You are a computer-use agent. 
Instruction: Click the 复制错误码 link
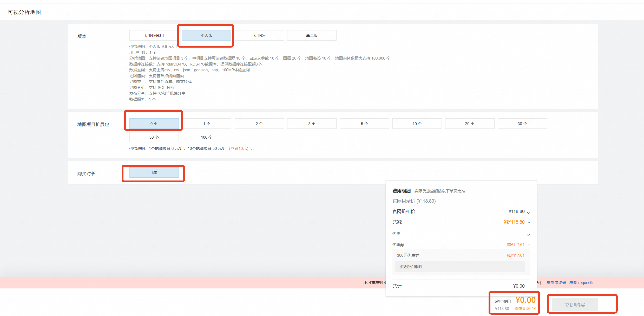pos(556,282)
